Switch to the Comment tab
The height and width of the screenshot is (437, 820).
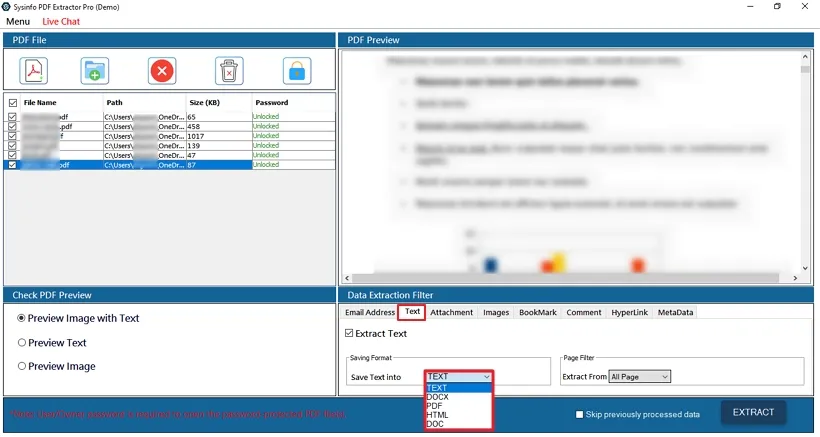tap(584, 313)
